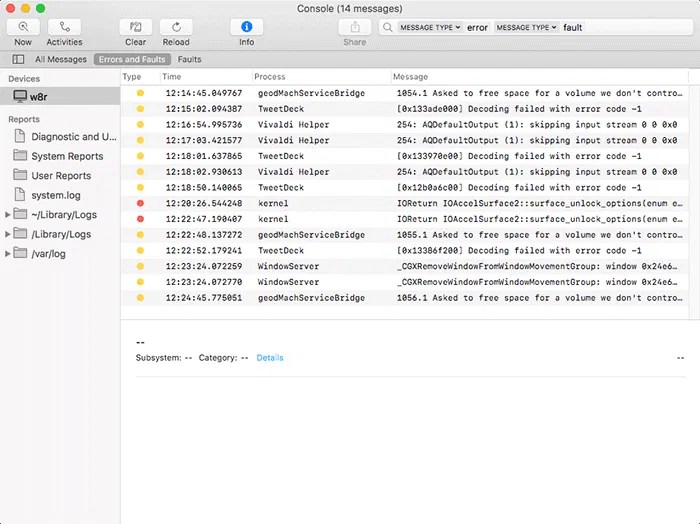Select WindowServer process at 12:23:24.072770

click(288, 282)
